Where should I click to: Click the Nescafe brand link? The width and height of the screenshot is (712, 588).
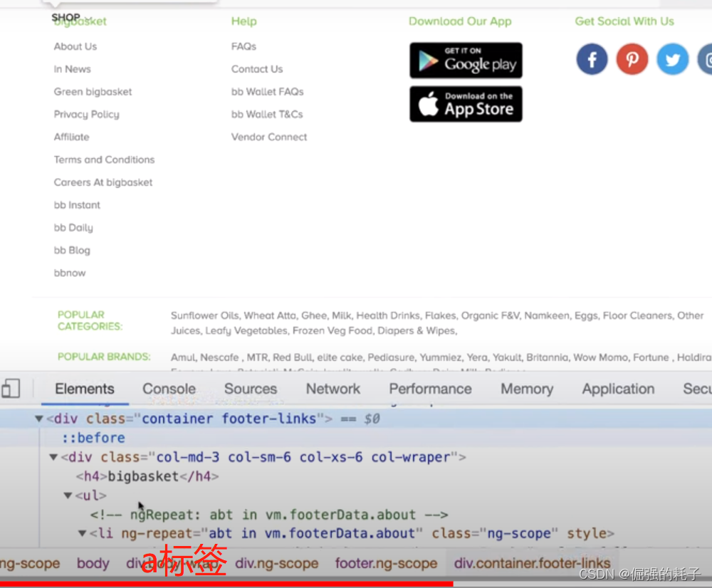pos(219,358)
